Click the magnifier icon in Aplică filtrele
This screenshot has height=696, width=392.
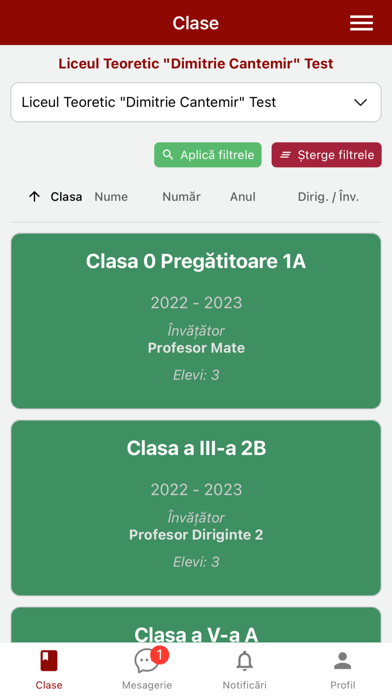[x=168, y=154]
